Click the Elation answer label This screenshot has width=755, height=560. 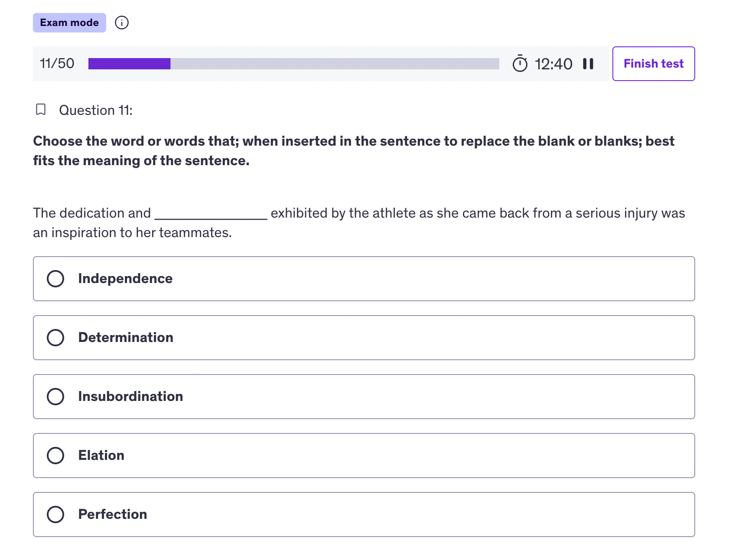[101, 456]
